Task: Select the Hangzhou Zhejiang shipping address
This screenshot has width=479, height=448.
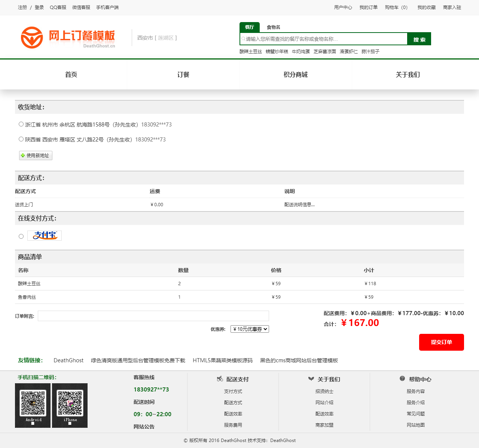Action: (x=21, y=124)
